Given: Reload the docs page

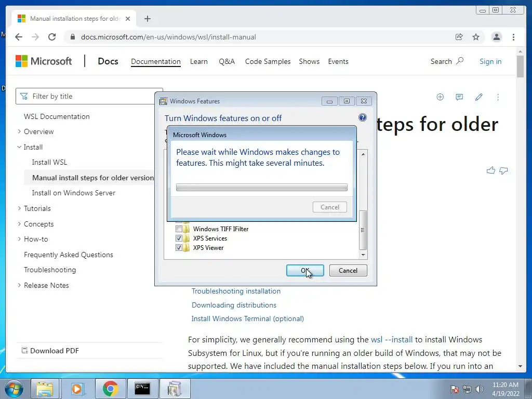Looking at the screenshot, I should [x=52, y=37].
